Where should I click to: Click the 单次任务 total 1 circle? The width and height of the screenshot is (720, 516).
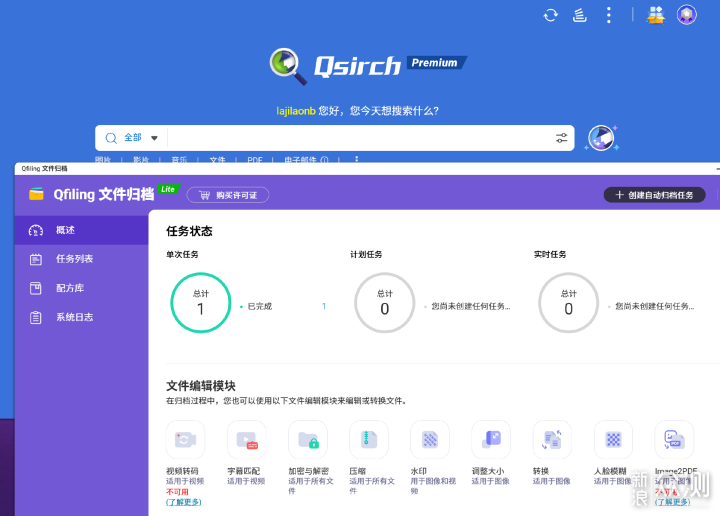click(201, 303)
